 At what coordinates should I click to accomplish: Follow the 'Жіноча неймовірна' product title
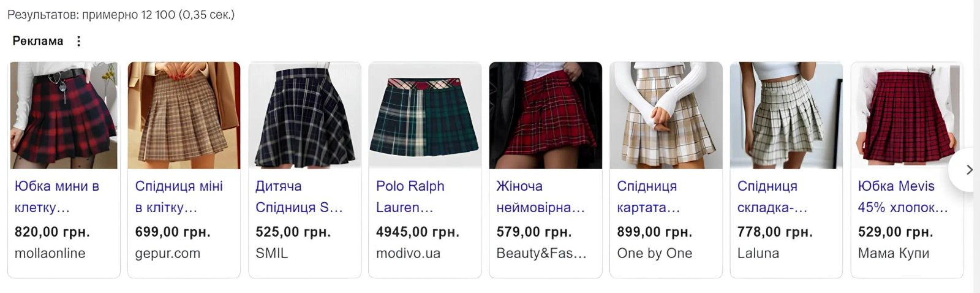point(541,197)
